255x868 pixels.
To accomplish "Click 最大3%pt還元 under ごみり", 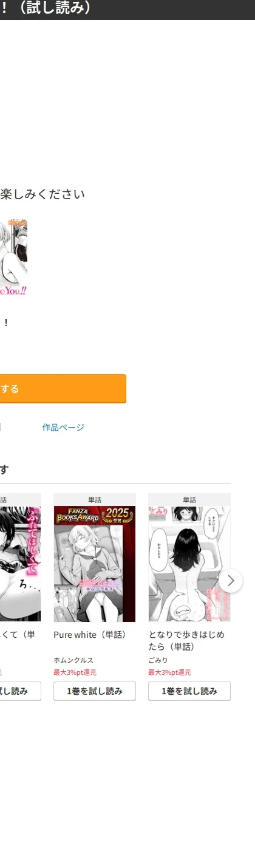I will 170,672.
